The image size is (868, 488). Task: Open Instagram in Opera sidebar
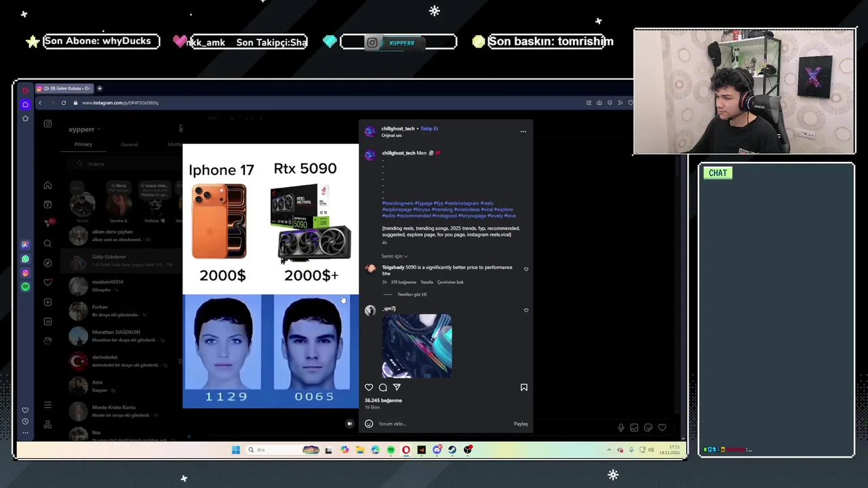coord(25,273)
